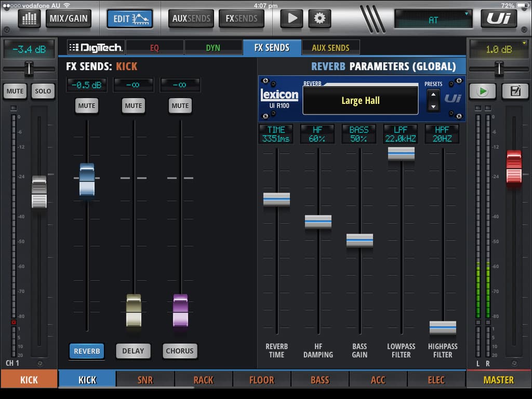Image resolution: width=532 pixels, height=399 pixels.
Task: Switch to the DYN tab
Action: coord(213,47)
